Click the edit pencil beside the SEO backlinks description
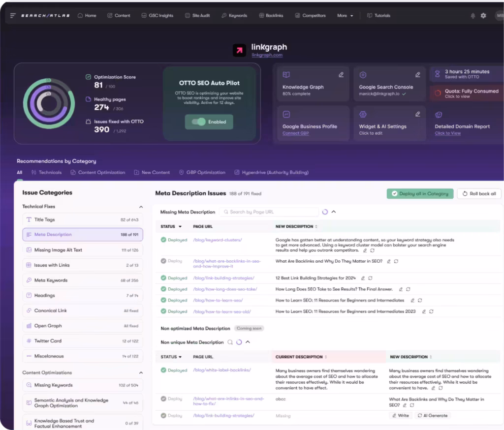This screenshot has width=504, height=430. (389, 261)
